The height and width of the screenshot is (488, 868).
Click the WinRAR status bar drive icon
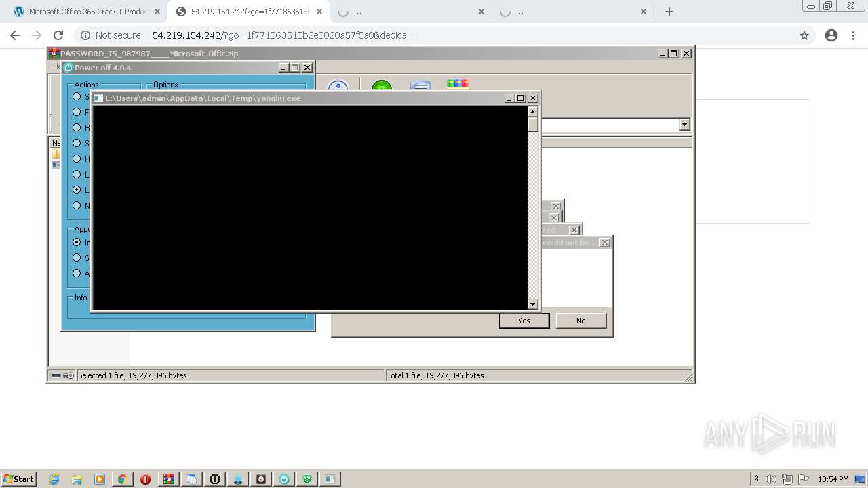[56, 375]
